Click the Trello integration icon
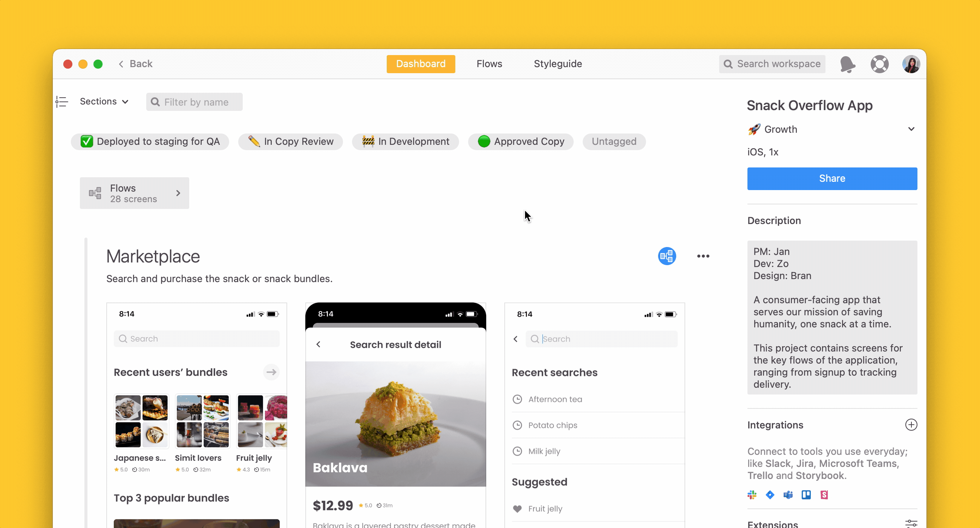Screen dimensions: 980x528 point(805,495)
